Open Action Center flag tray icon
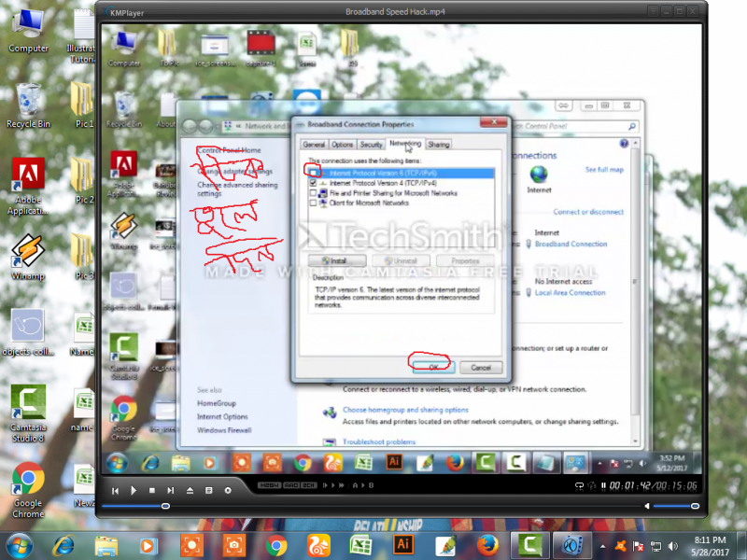This screenshot has width=747, height=560. tap(639, 546)
